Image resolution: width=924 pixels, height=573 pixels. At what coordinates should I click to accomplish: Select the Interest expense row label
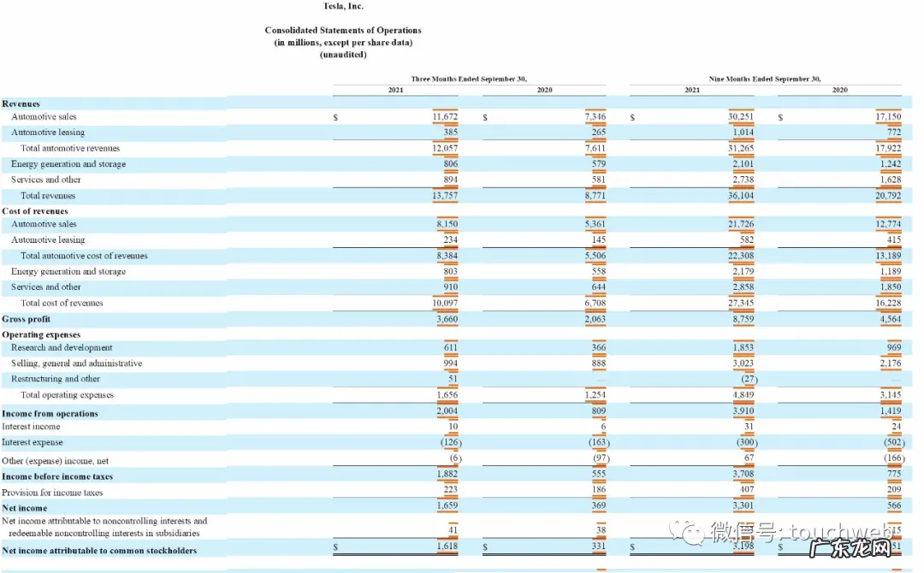[33, 442]
